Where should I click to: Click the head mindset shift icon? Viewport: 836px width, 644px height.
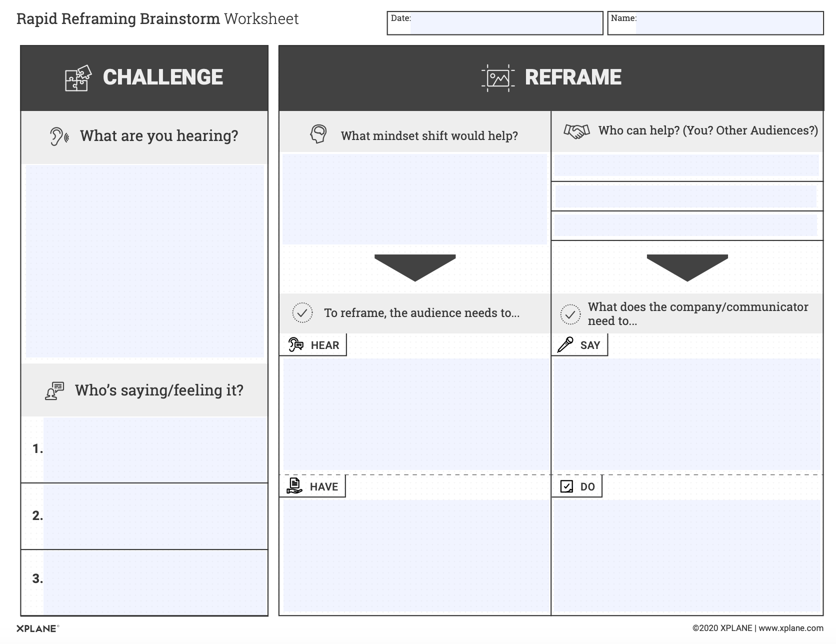click(x=318, y=134)
